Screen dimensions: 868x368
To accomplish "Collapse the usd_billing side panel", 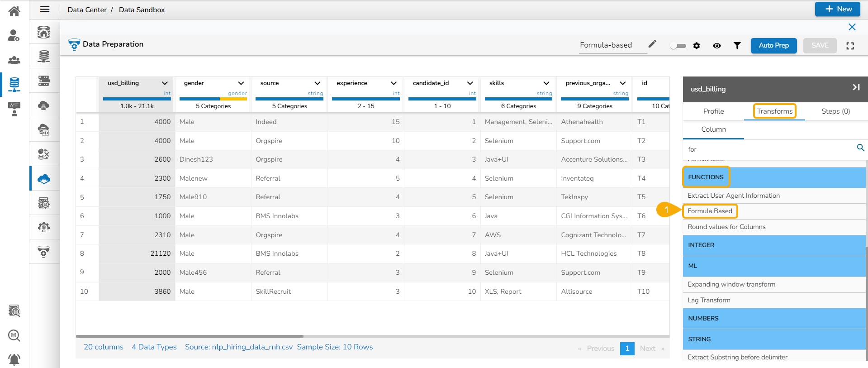I will point(856,87).
